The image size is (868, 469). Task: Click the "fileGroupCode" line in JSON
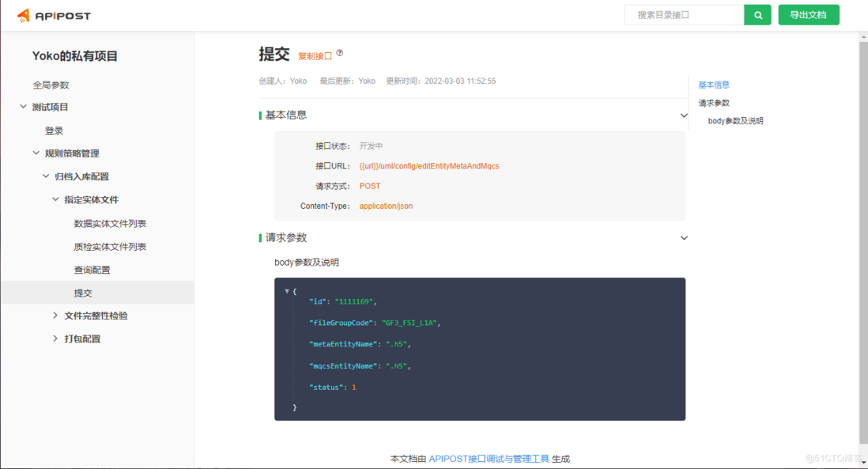tap(375, 323)
